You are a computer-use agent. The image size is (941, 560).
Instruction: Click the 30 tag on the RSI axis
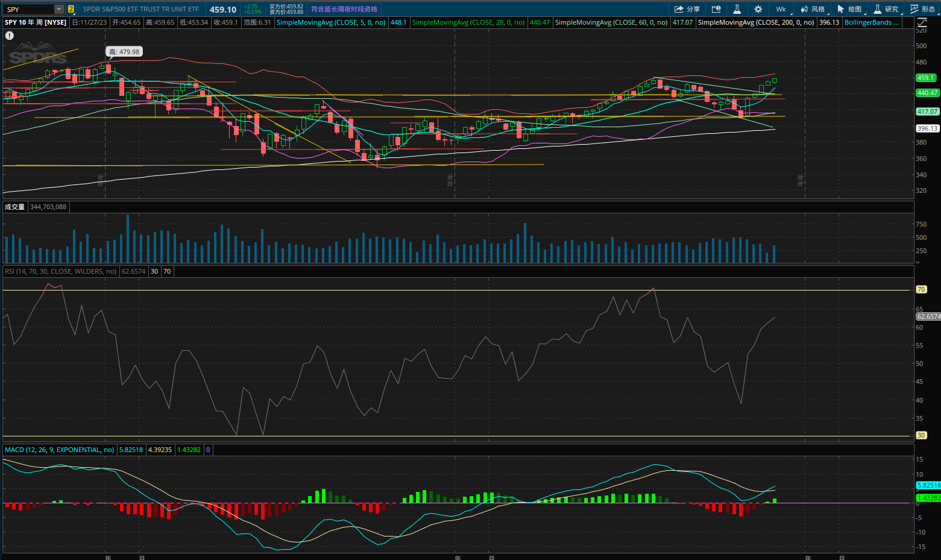[x=921, y=435]
